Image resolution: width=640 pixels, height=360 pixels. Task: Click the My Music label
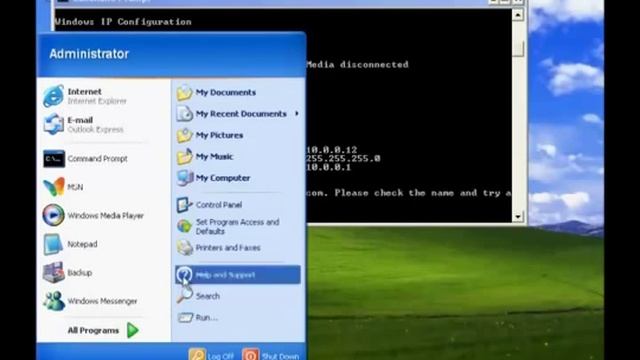[214, 157]
